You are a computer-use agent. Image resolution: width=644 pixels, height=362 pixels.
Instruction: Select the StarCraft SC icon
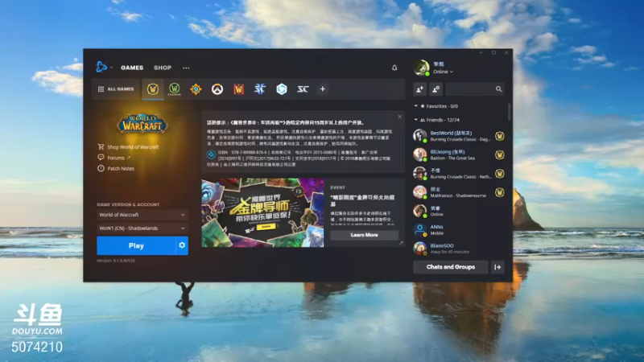pyautogui.click(x=303, y=89)
